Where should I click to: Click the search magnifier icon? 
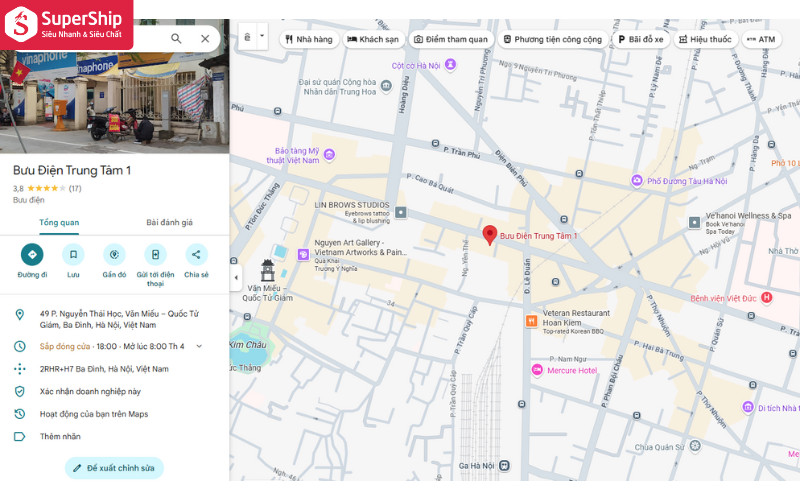[176, 39]
